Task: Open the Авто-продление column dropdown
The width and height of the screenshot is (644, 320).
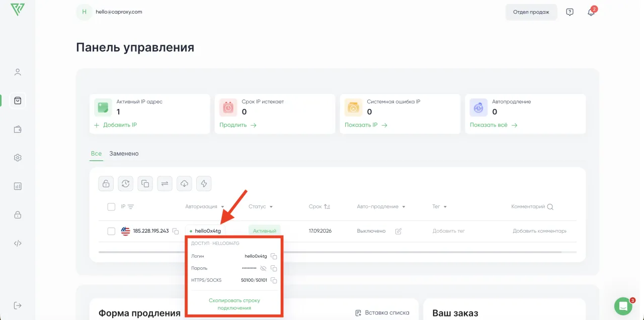Action: [404, 207]
